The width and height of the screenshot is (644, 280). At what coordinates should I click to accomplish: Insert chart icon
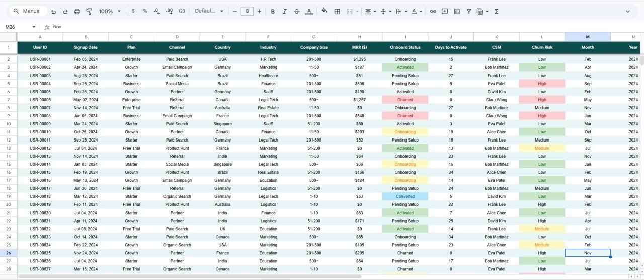[457, 11]
